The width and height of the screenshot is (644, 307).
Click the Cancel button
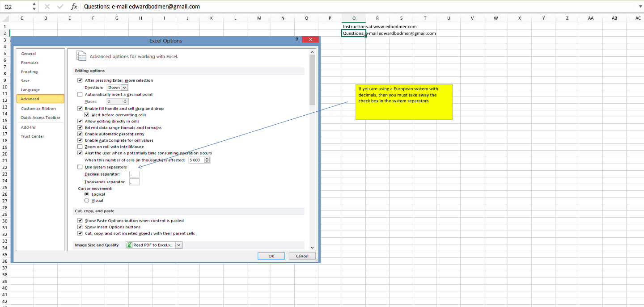(x=302, y=256)
